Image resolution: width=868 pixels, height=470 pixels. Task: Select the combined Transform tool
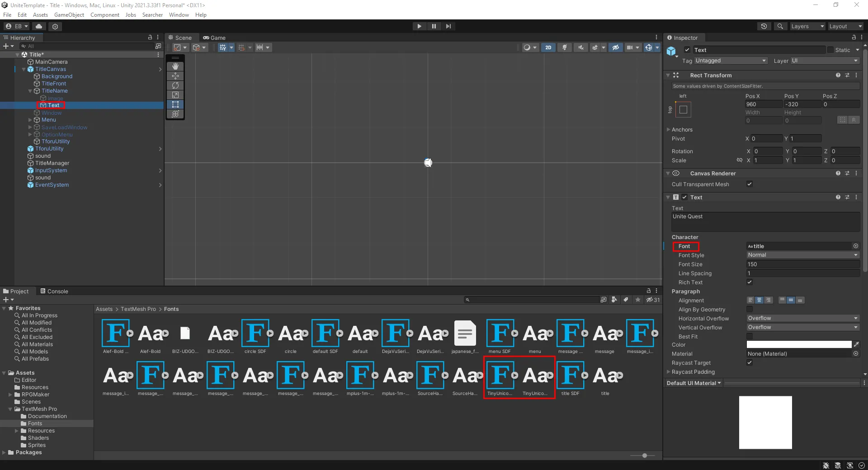point(175,114)
